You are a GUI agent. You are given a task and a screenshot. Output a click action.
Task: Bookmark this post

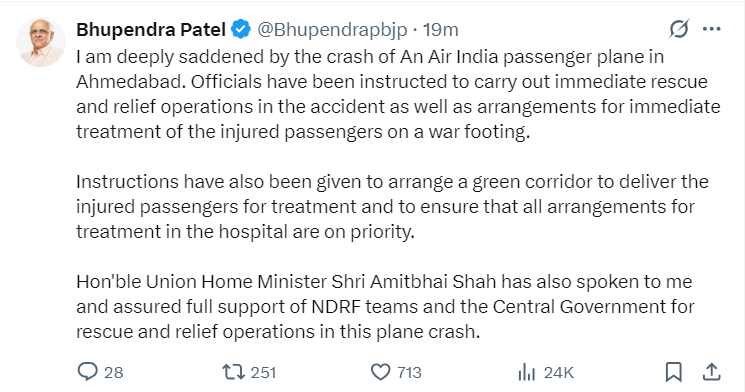pyautogui.click(x=674, y=372)
